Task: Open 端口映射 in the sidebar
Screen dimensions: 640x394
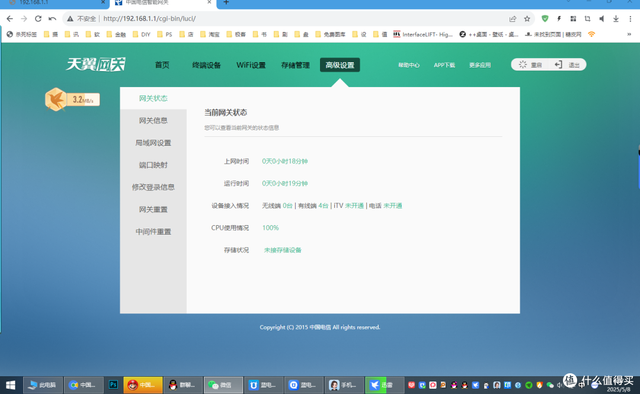Action: pyautogui.click(x=153, y=165)
